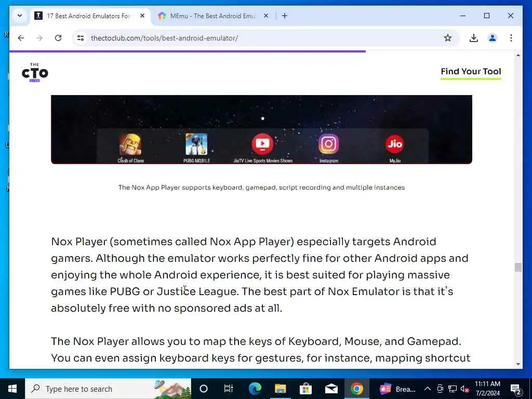Launch Microsoft Edge from taskbar
This screenshot has width=532, height=399.
255,389
